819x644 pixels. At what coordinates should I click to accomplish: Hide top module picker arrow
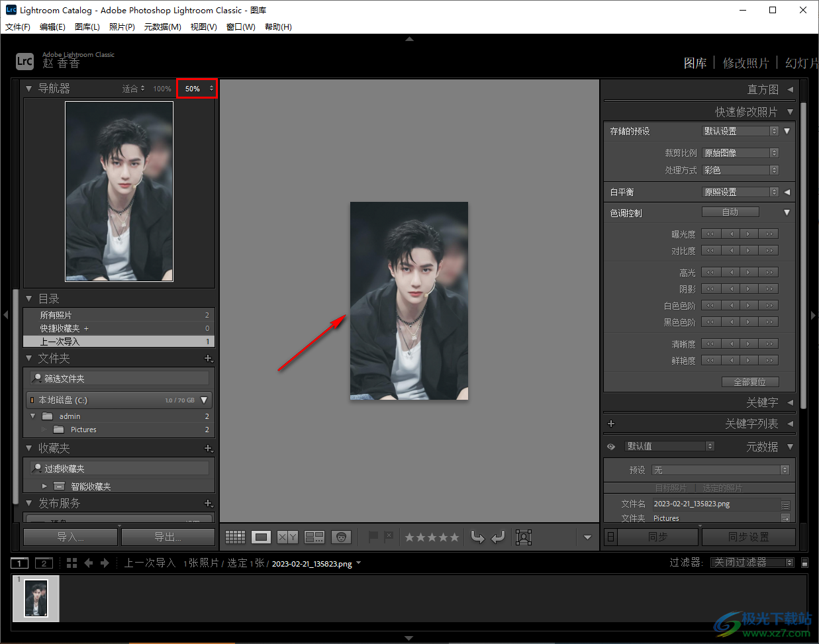click(409, 39)
